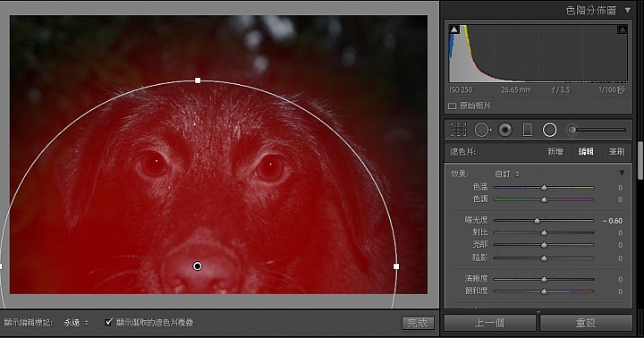Select the Crop Overlay tool
644x338 pixels.
pyautogui.click(x=458, y=130)
